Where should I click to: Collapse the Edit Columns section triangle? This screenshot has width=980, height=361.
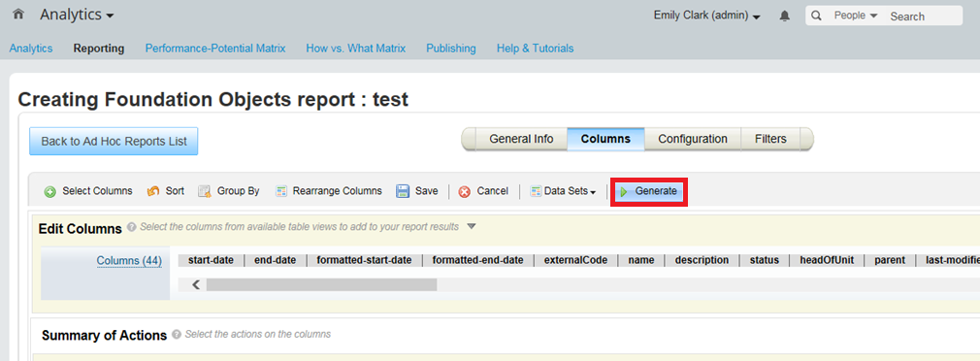click(x=472, y=227)
